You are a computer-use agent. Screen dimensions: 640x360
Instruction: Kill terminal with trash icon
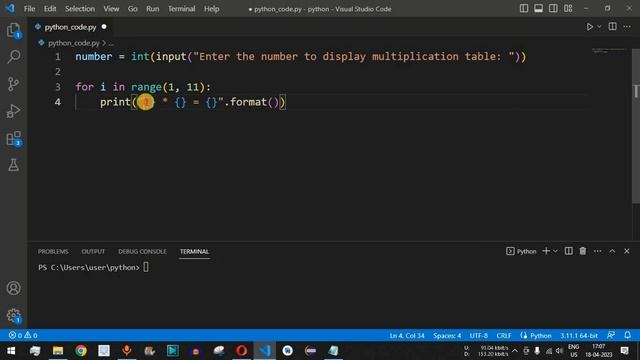(x=583, y=251)
